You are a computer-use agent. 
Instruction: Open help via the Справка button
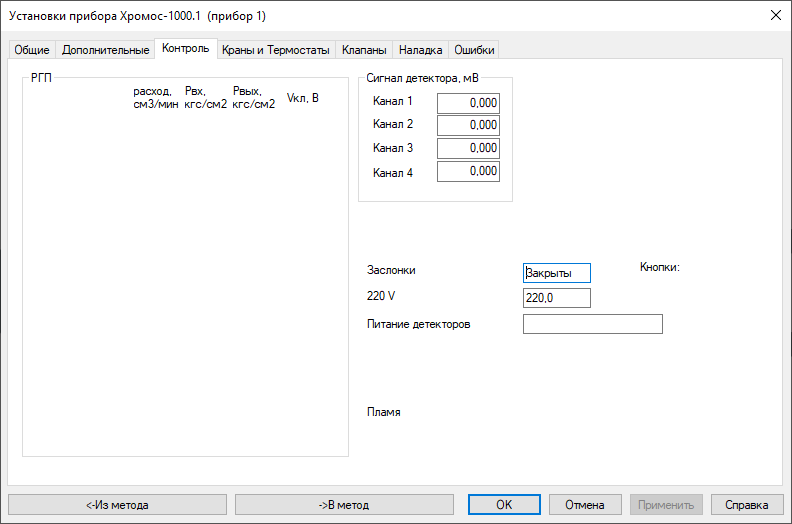(746, 505)
